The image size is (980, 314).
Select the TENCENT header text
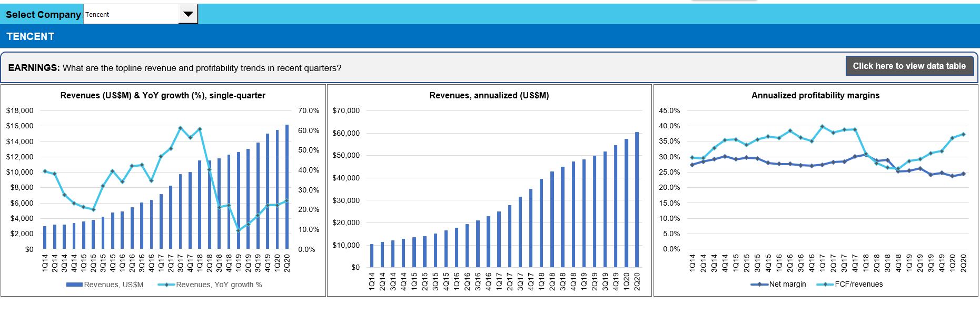[31, 36]
